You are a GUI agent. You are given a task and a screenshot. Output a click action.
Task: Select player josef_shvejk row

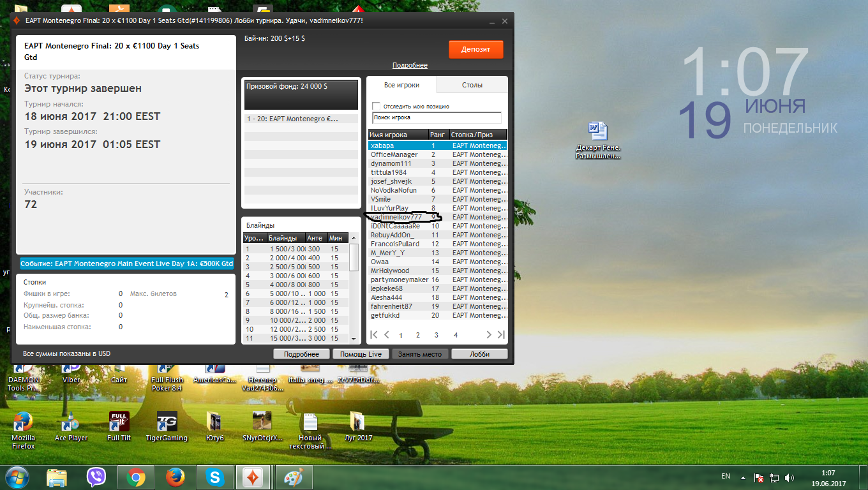[x=438, y=181]
